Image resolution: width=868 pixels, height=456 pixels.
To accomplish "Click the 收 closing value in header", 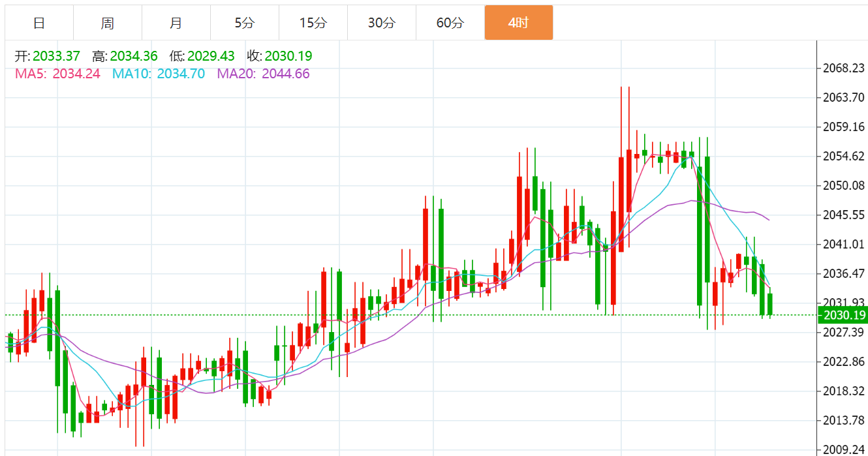I will point(288,57).
